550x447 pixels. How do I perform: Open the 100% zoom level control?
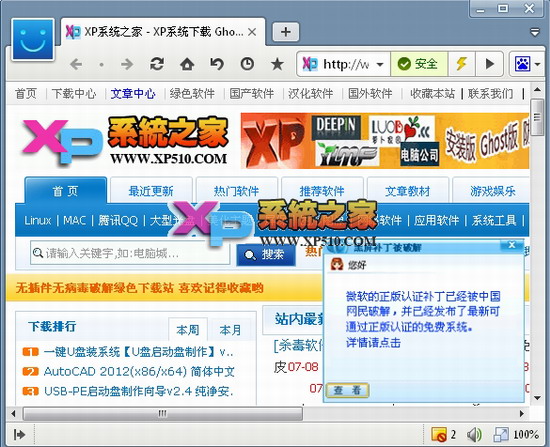pos(526,435)
